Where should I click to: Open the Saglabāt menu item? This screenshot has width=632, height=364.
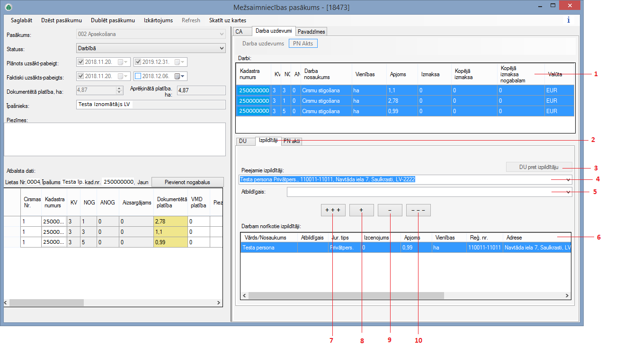tap(21, 20)
